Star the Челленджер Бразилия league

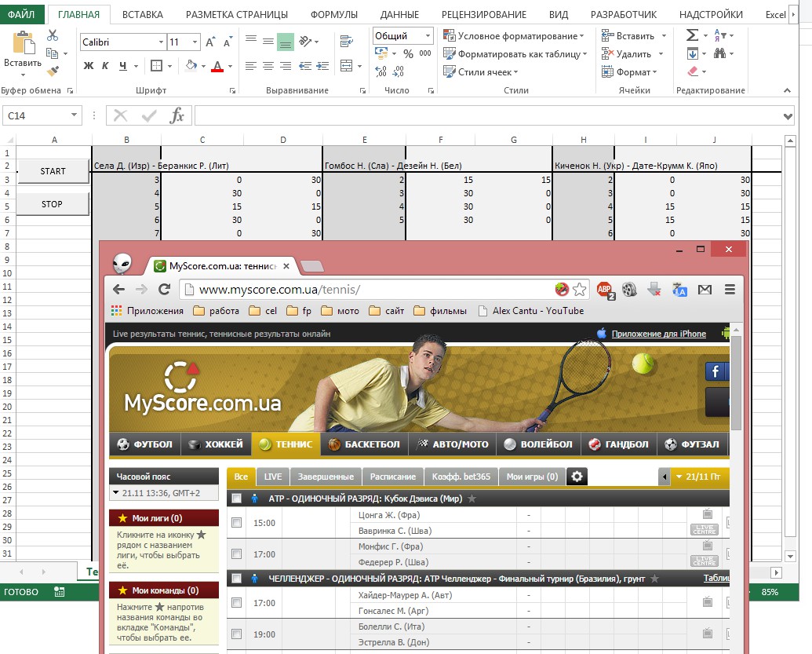click(654, 578)
